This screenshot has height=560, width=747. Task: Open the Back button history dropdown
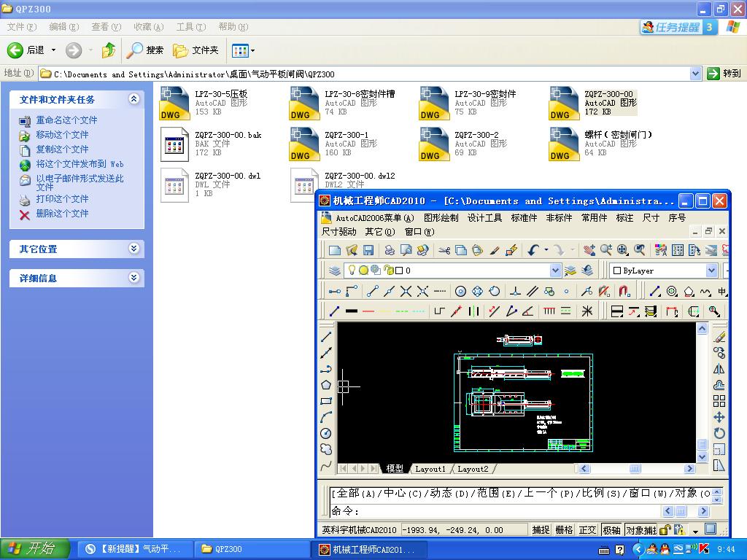(53, 50)
